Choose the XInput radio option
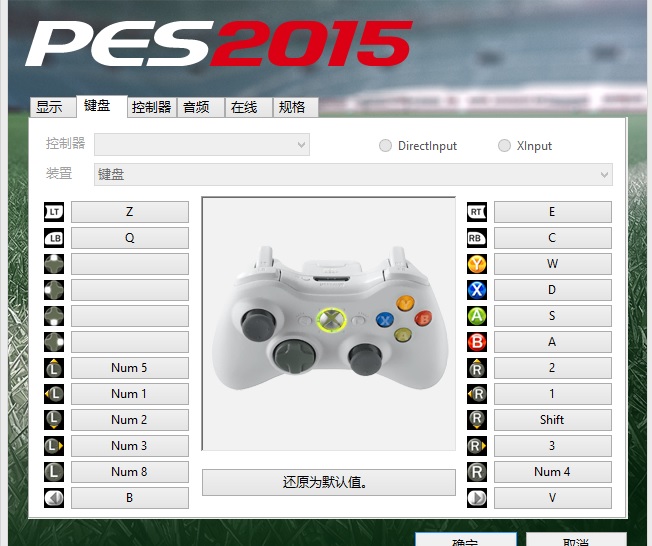 (525, 146)
